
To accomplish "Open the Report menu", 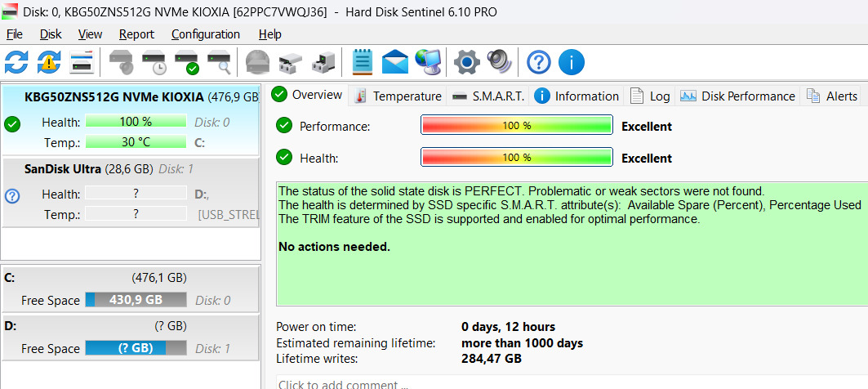I will coord(136,34).
